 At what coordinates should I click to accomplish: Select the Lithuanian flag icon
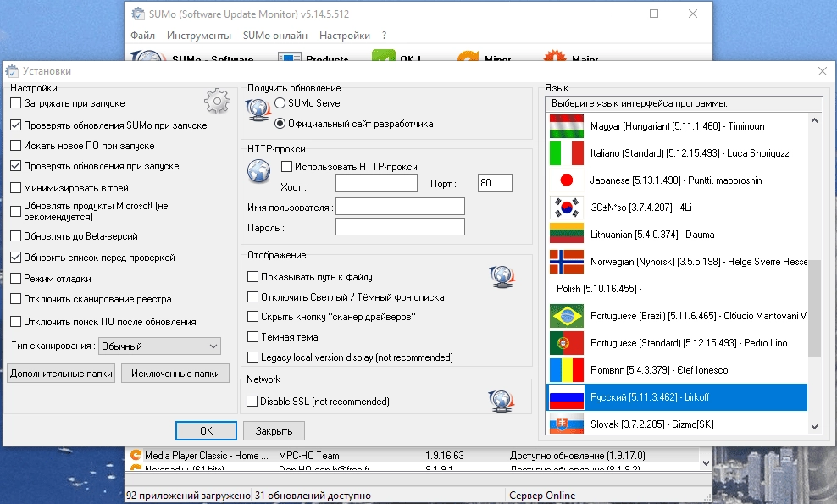click(567, 235)
